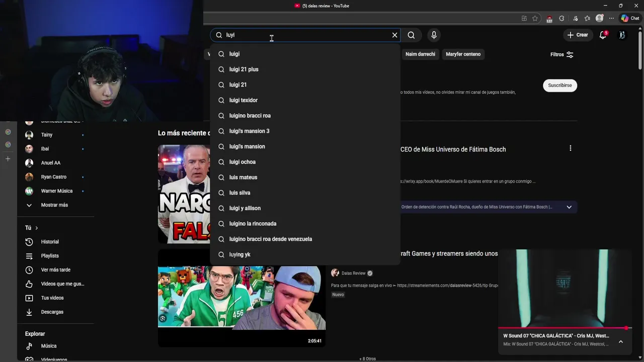Viewport: 644px width, 362px height.
Task: Open Copilot Chat in the browser toolbar
Action: (630, 18)
